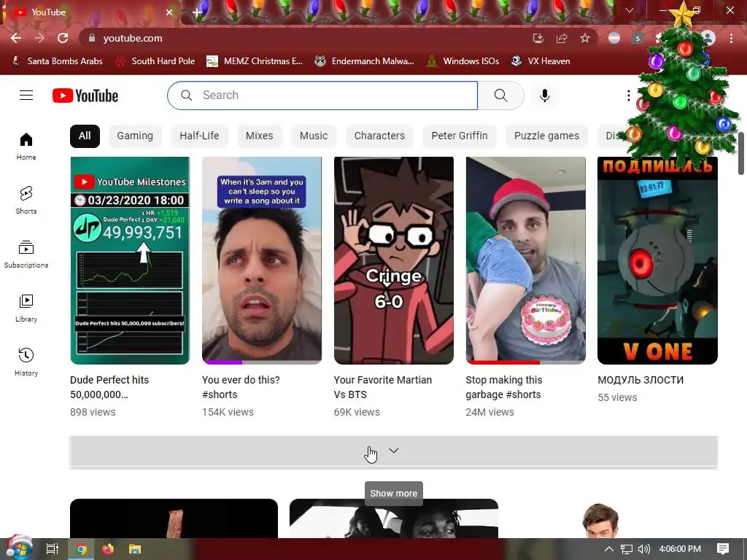Bookmark this page with star icon
747x560 pixels.
585,38
